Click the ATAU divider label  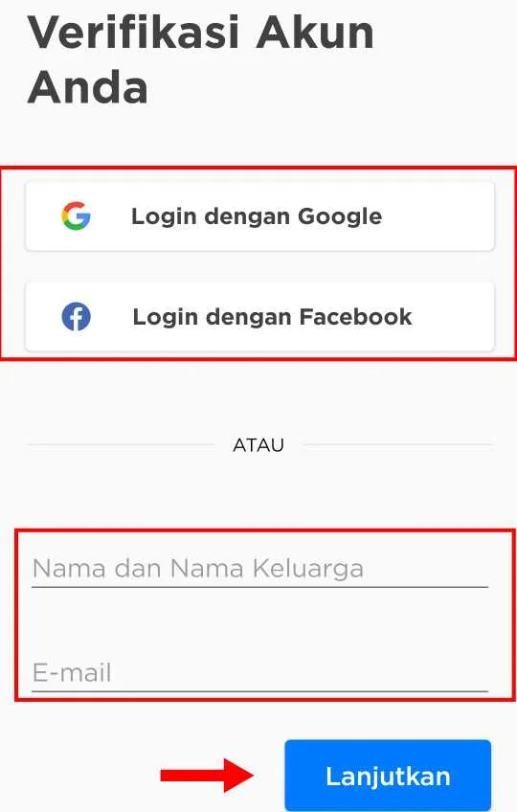click(258, 445)
